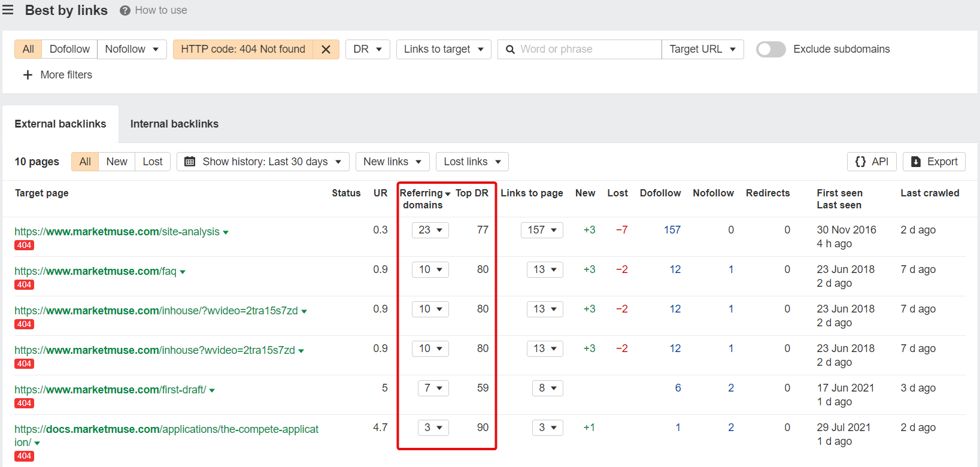Open the inhouse/?wvideo=2tra15s7zd link
Viewport: 980px width, 467px height.
tap(156, 311)
